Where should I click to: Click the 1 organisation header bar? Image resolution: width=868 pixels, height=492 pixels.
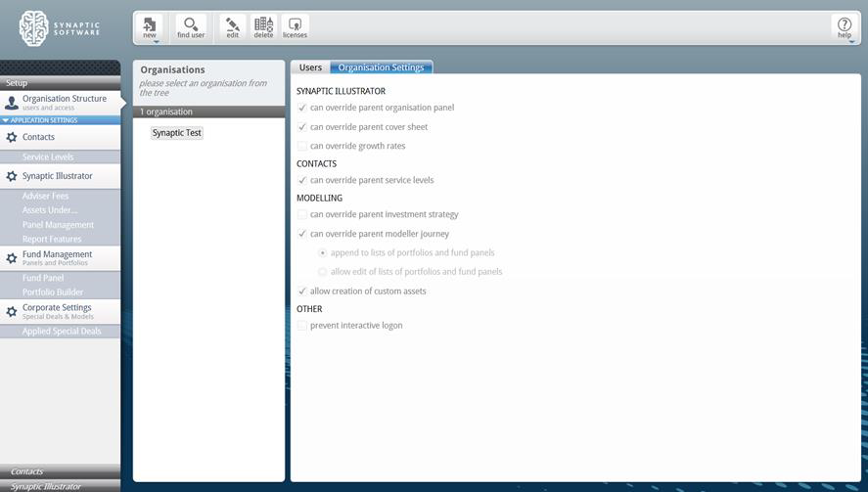pos(208,112)
